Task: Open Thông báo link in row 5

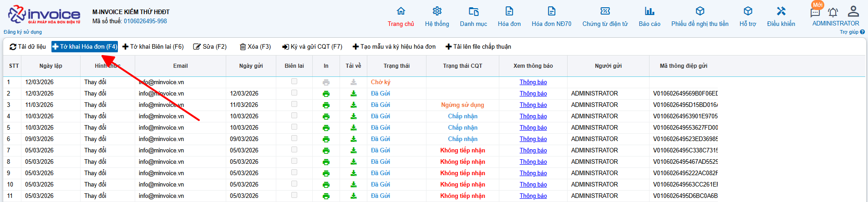Action: pyautogui.click(x=533, y=128)
